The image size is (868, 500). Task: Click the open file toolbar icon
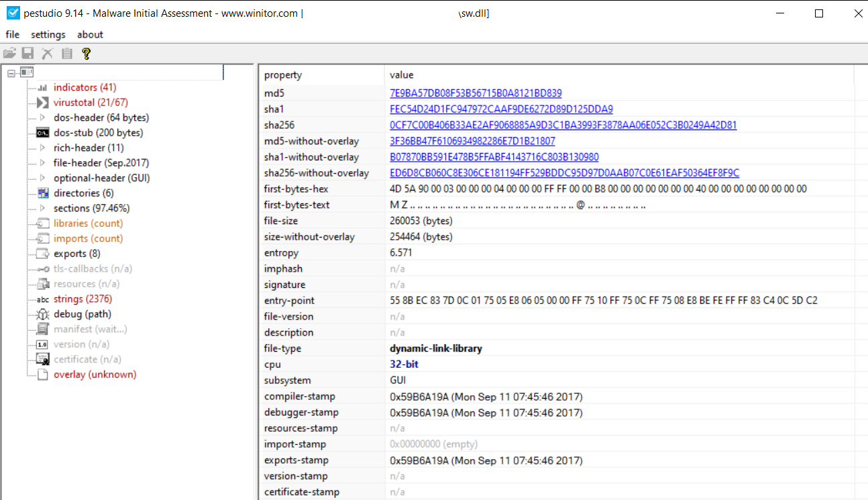pos(9,54)
